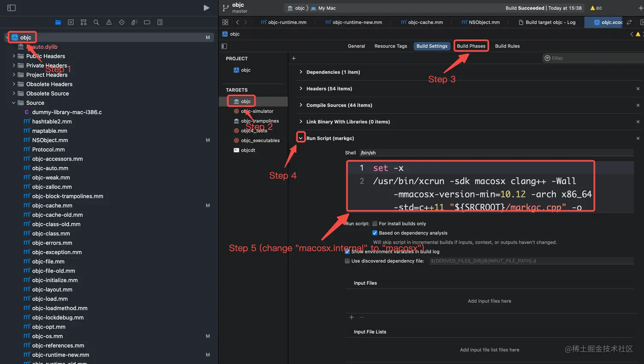Screen dimensions: 644x364
Task: Toggle the navigator sidebar icon
Action: [11, 8]
